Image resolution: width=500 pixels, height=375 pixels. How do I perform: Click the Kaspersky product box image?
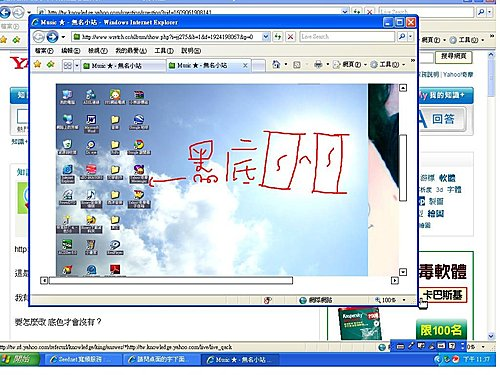coord(359,323)
